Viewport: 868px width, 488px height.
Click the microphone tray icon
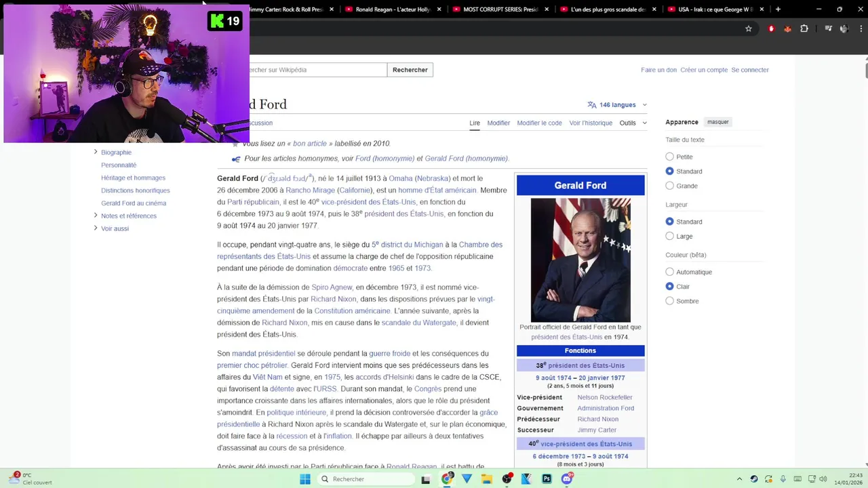click(784, 479)
